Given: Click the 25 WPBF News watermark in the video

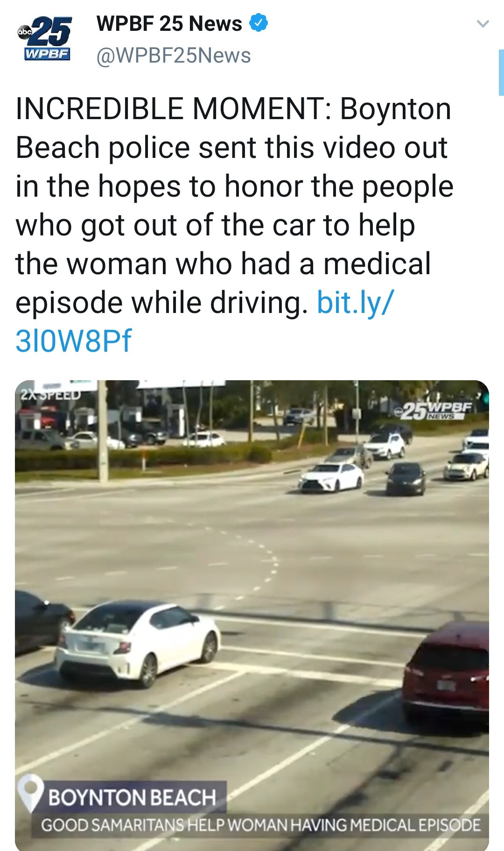Looking at the screenshot, I should point(433,410).
